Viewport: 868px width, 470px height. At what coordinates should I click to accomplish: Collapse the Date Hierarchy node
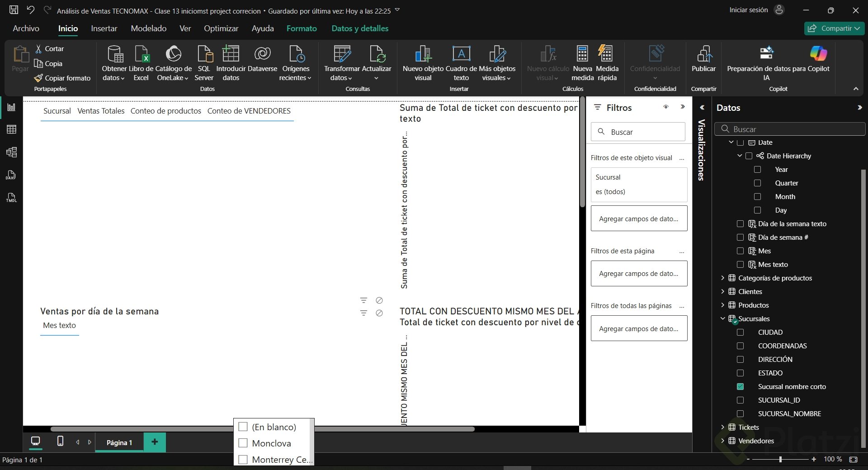tap(740, 156)
